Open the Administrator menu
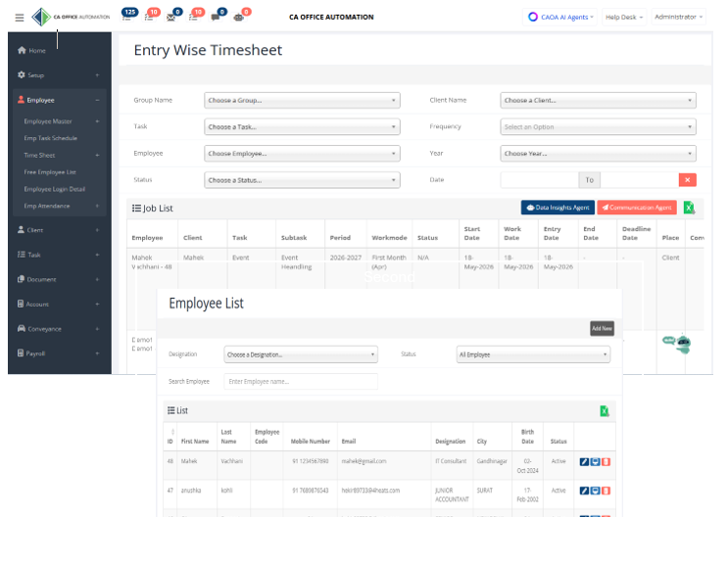 click(x=678, y=18)
